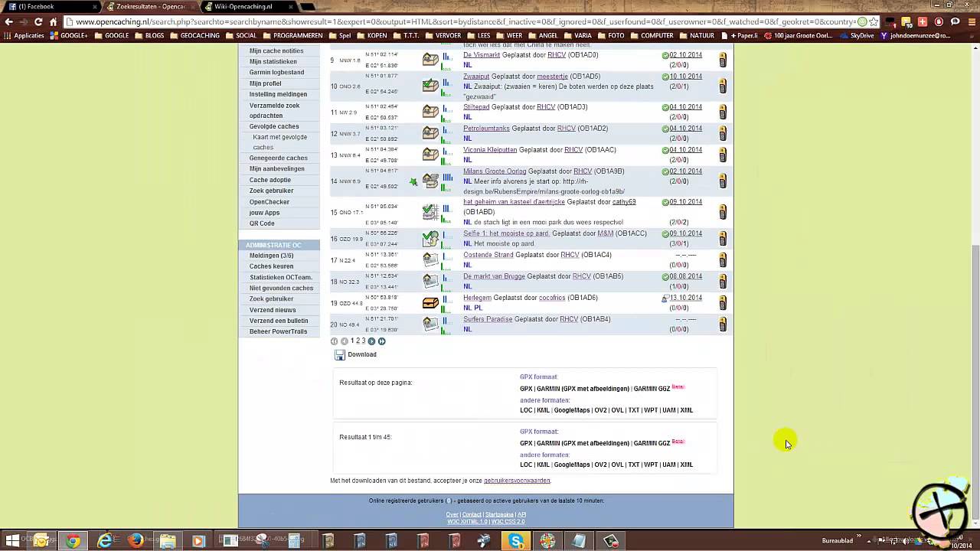Download GoogleMaps format for this page
This screenshot has width=980, height=551.
point(572,410)
